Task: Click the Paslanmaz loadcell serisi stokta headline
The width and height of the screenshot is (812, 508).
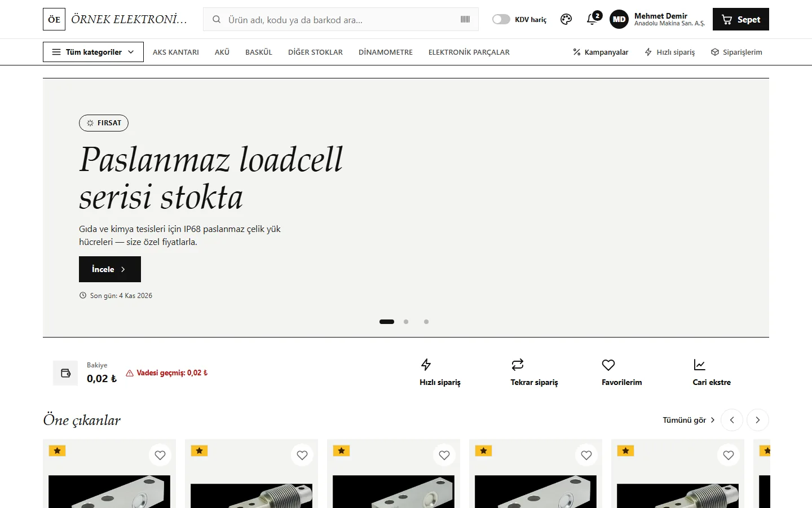Action: [x=211, y=178]
